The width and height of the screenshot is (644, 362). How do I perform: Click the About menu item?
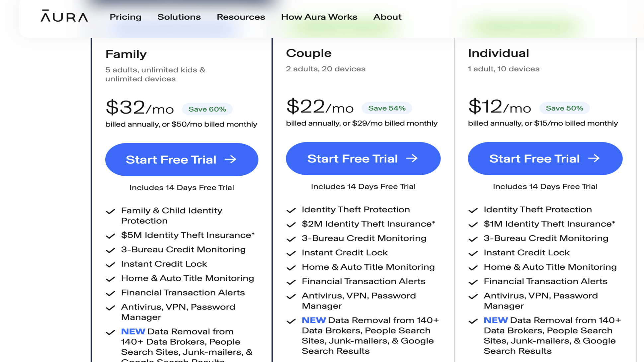tap(387, 17)
